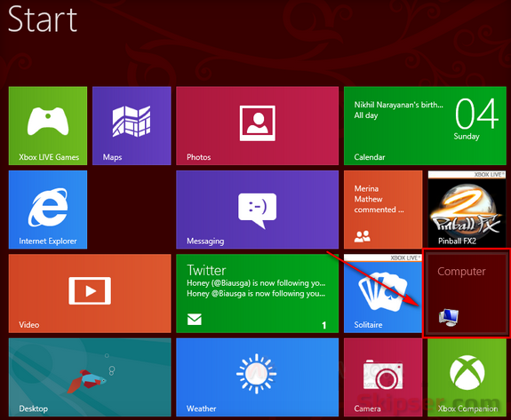Launch the Messaging tile
Image resolution: width=511 pixels, height=420 pixels.
pos(257,210)
